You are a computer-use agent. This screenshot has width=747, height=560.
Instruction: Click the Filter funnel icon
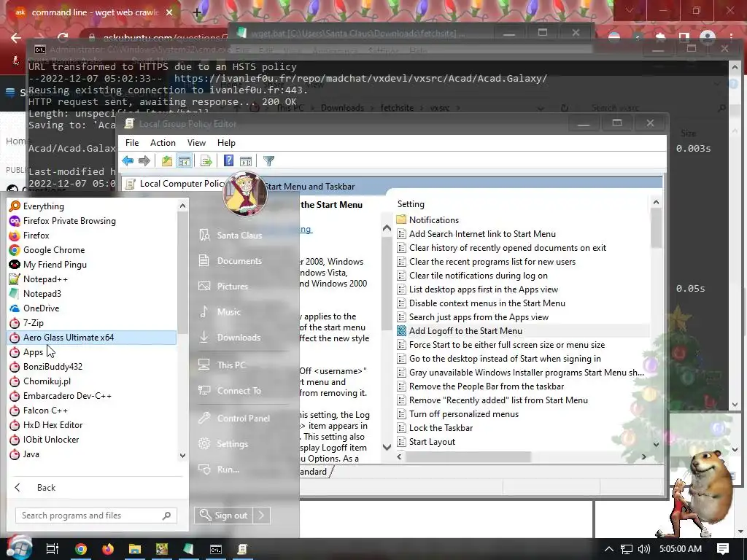pos(268,161)
